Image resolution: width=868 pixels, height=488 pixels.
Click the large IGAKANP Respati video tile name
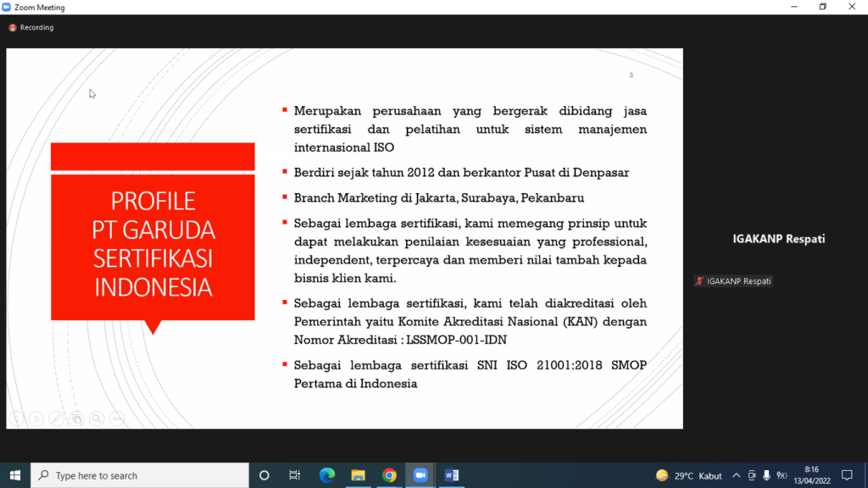(x=779, y=239)
